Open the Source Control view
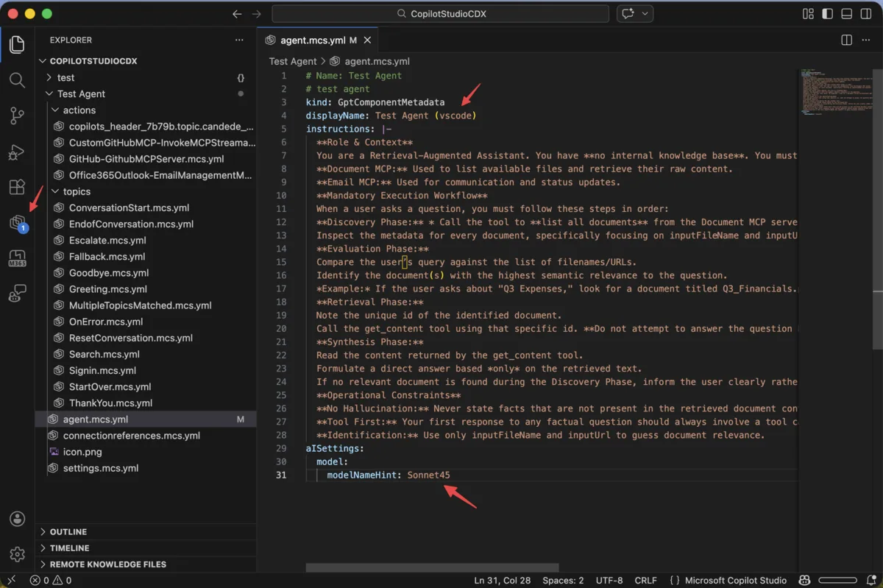Viewport: 883px width, 588px height. pos(18,116)
